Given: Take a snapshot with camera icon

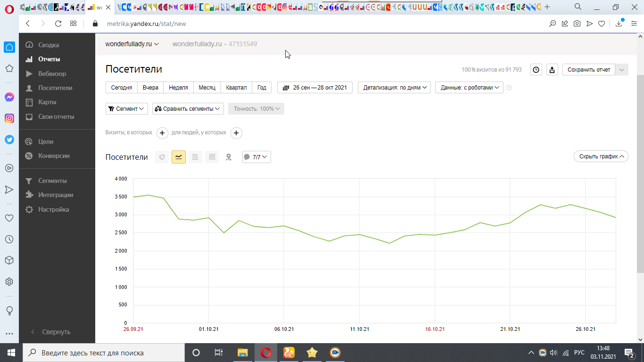Looking at the screenshot, I should [x=577, y=24].
